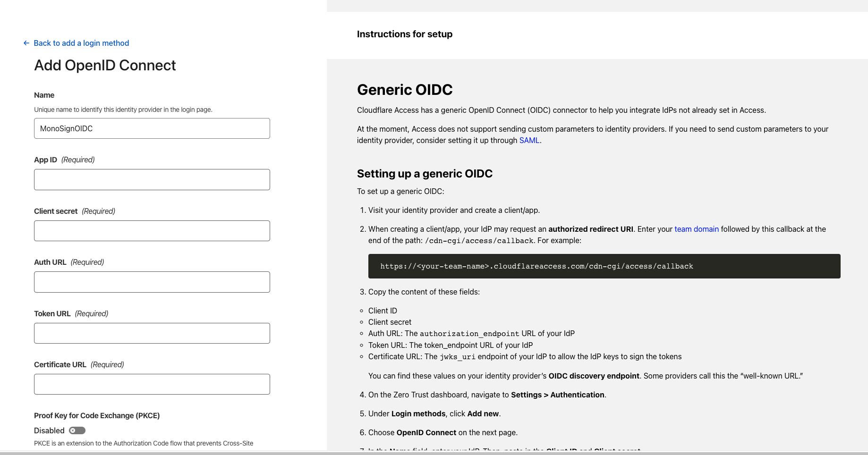Focus the Name field containing MonoSignOIDC
This screenshot has height=455, width=868.
(x=152, y=128)
